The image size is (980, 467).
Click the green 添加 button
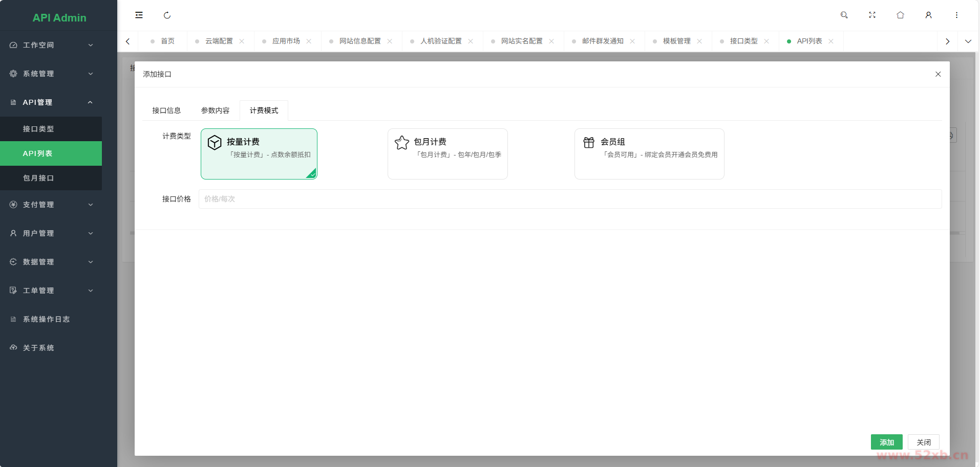886,442
